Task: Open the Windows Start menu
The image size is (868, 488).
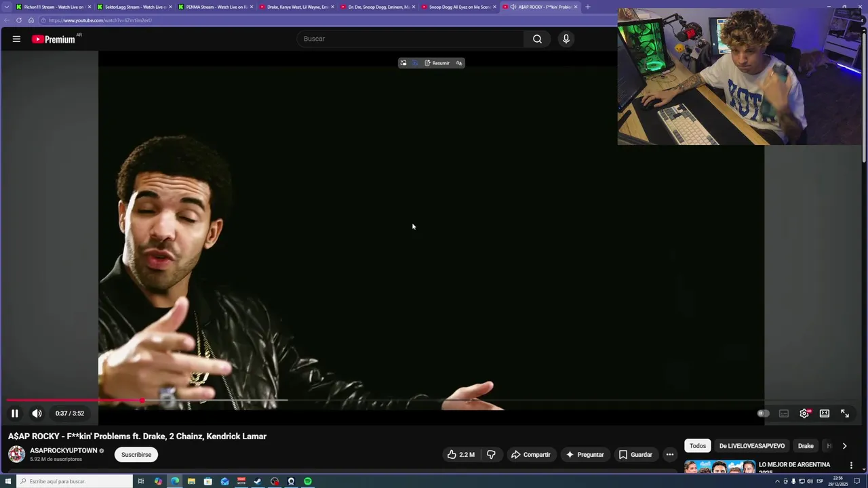Action: click(8, 481)
